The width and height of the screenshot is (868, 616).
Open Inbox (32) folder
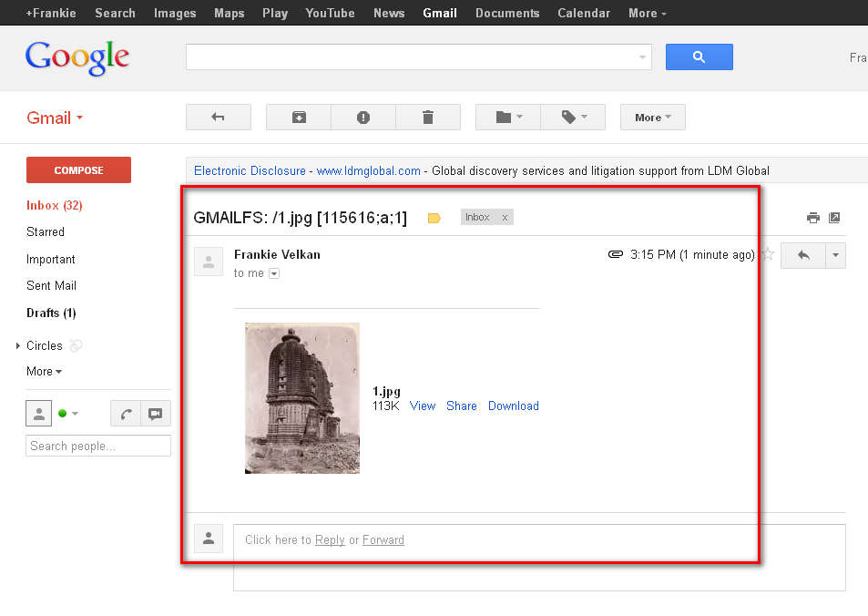click(x=55, y=206)
